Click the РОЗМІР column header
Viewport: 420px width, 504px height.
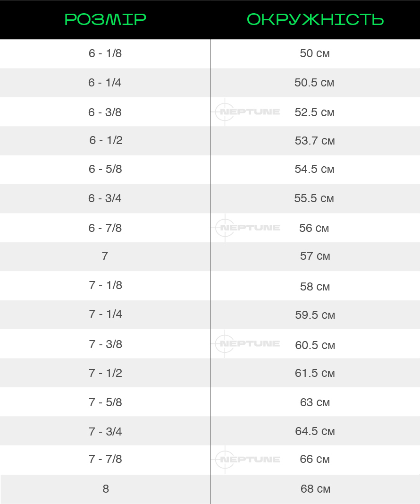(105, 19)
